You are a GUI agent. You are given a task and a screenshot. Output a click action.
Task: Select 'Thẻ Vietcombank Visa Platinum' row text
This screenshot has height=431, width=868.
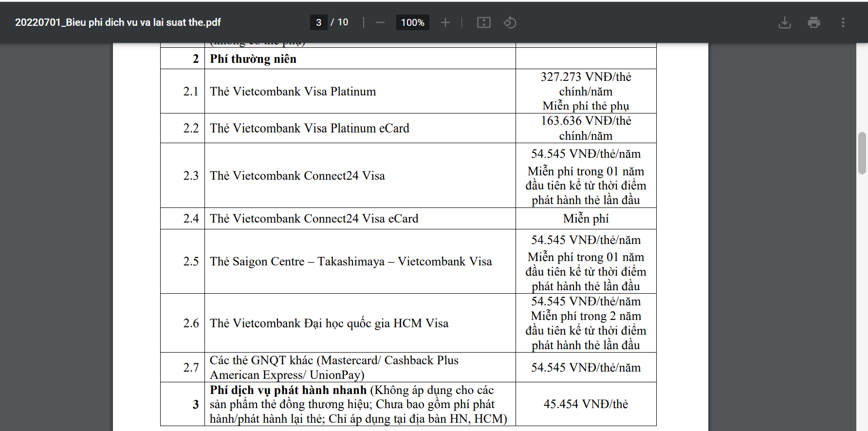[293, 92]
